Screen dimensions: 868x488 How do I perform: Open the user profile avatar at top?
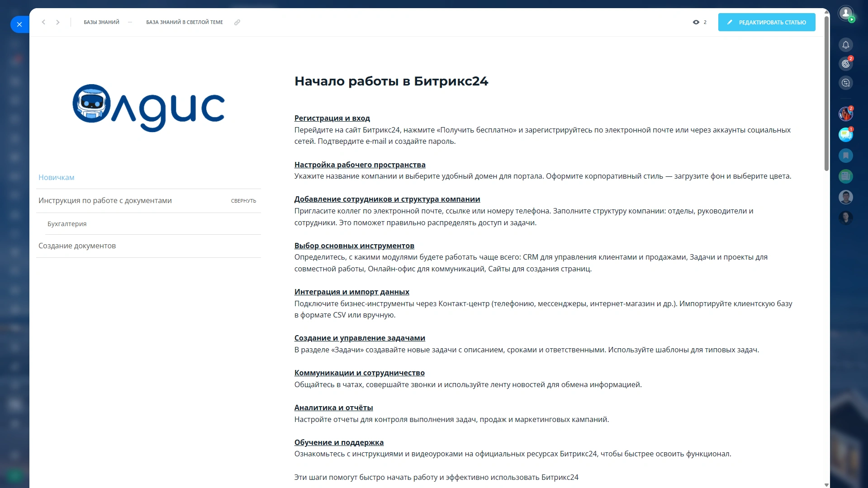pos(845,13)
